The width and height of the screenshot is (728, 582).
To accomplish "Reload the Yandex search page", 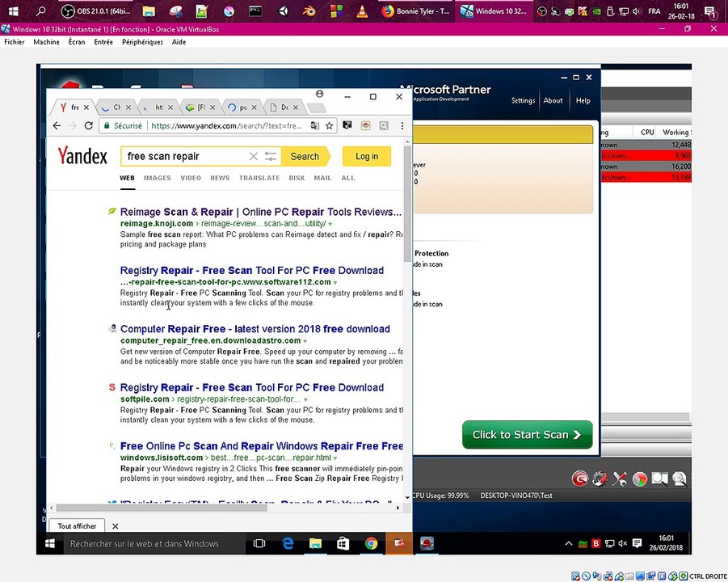I will [89, 125].
